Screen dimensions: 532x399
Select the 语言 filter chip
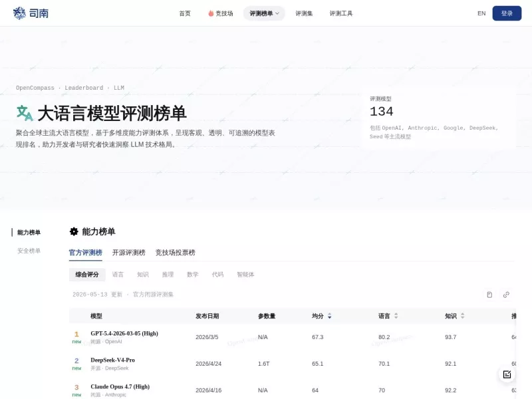coord(118,275)
